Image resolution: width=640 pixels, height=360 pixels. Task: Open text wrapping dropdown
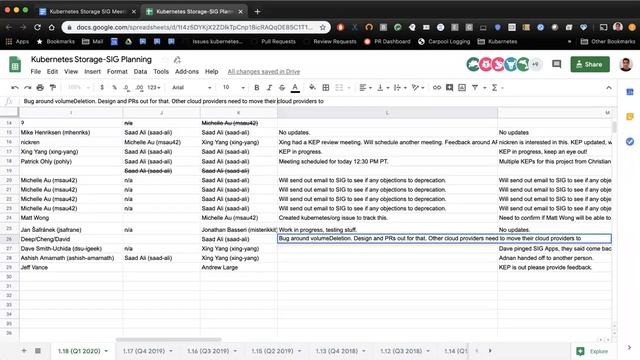pyautogui.click(x=400, y=87)
